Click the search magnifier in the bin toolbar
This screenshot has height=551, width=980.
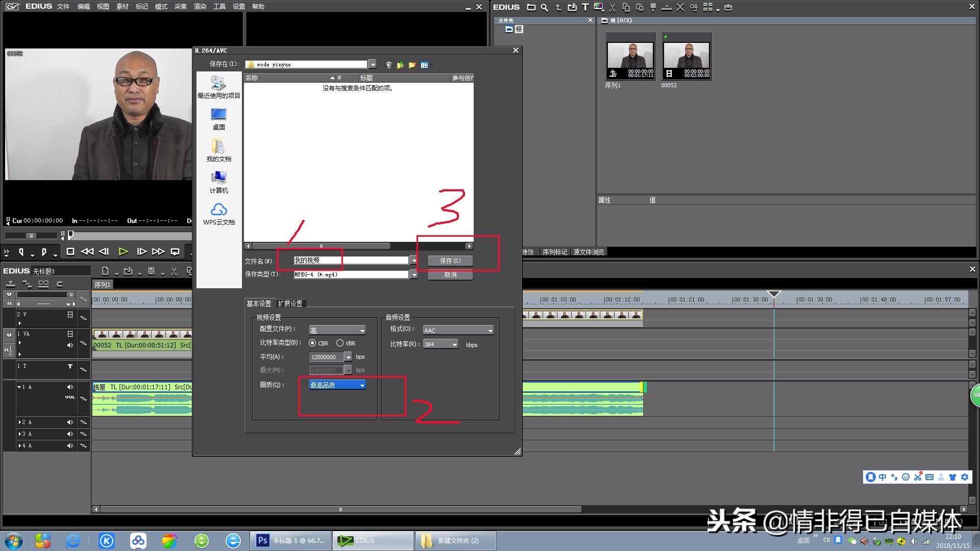click(x=545, y=7)
